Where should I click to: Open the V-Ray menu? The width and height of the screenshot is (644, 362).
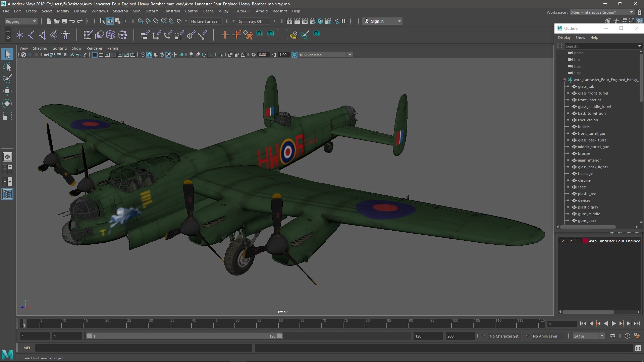pyautogui.click(x=223, y=11)
